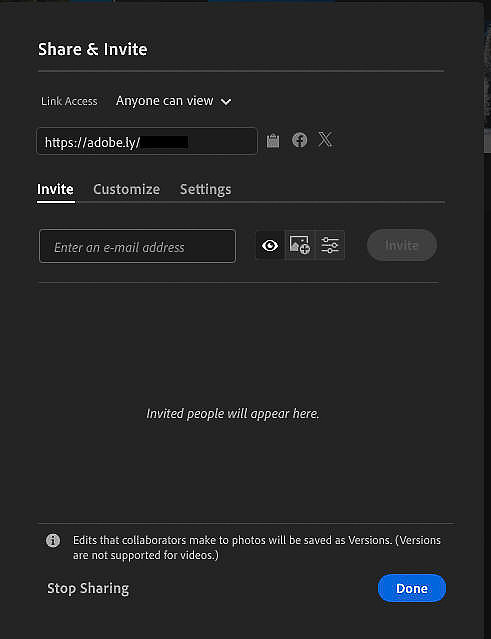The image size is (491, 639).
Task: Copy the share link with clipboard icon
Action: [273, 141]
